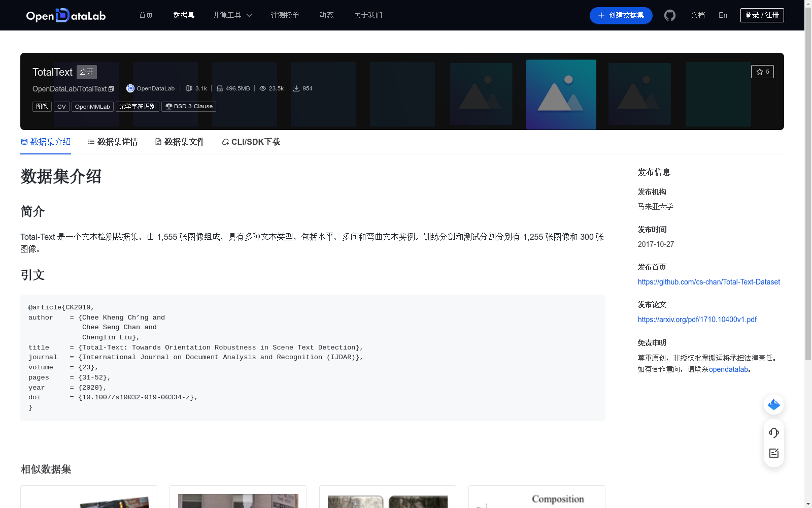Click the 登录 / 注册 button
This screenshot has width=812, height=508.
coord(762,15)
